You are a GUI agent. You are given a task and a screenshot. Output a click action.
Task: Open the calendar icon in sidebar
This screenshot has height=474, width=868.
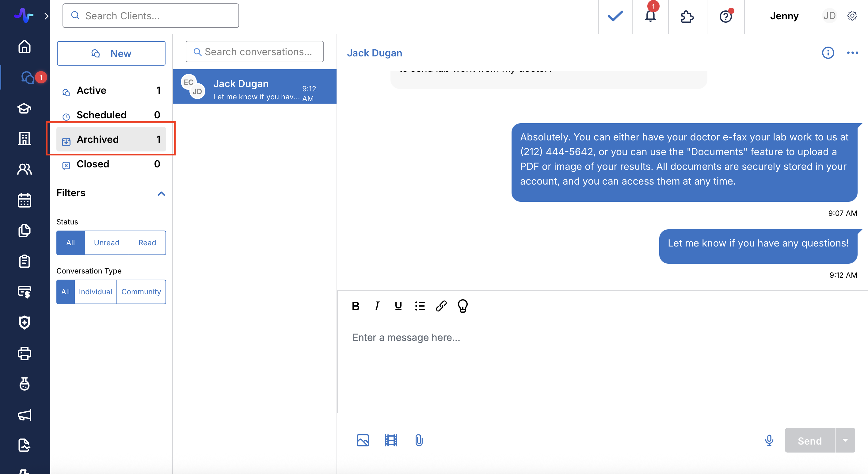[x=24, y=200]
